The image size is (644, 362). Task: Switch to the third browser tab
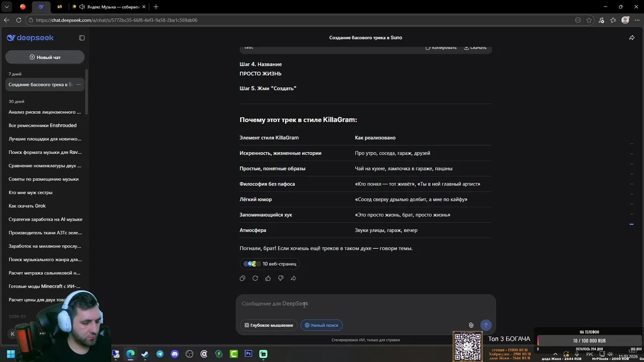(59, 7)
